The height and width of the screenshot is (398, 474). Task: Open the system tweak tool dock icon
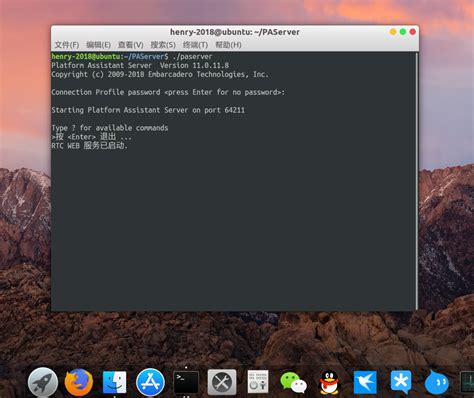[x=258, y=382]
